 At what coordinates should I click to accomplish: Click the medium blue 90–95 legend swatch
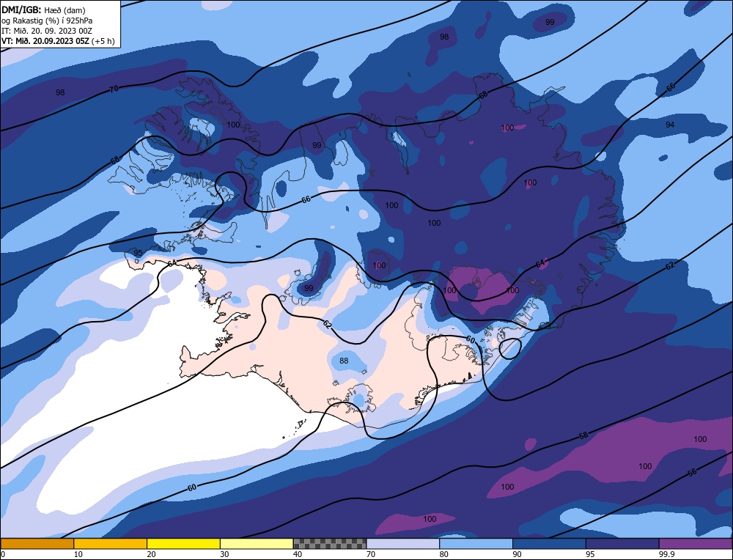(549, 544)
